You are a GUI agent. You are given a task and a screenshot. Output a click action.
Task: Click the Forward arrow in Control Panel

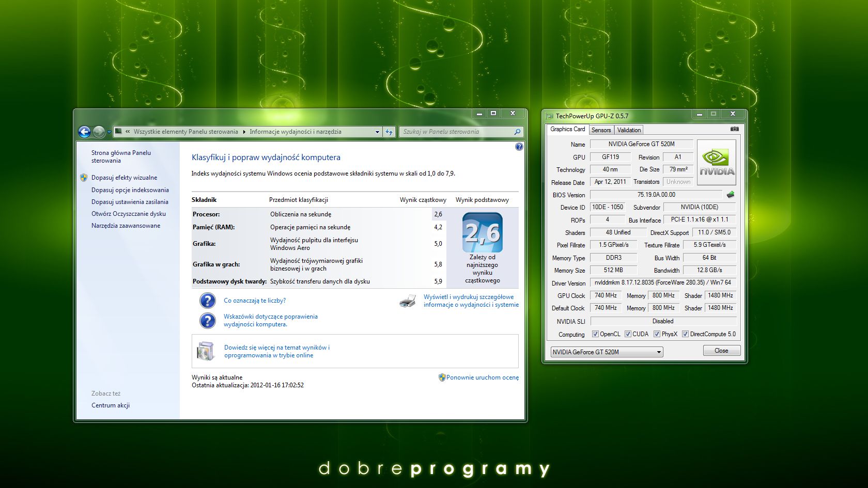99,132
